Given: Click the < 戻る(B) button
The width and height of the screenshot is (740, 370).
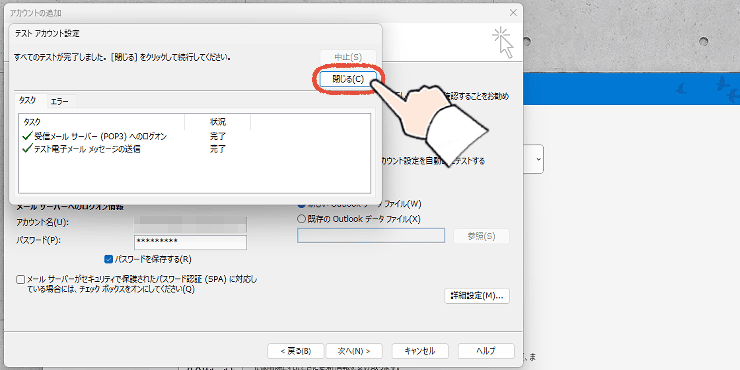Looking at the screenshot, I should click(x=296, y=351).
